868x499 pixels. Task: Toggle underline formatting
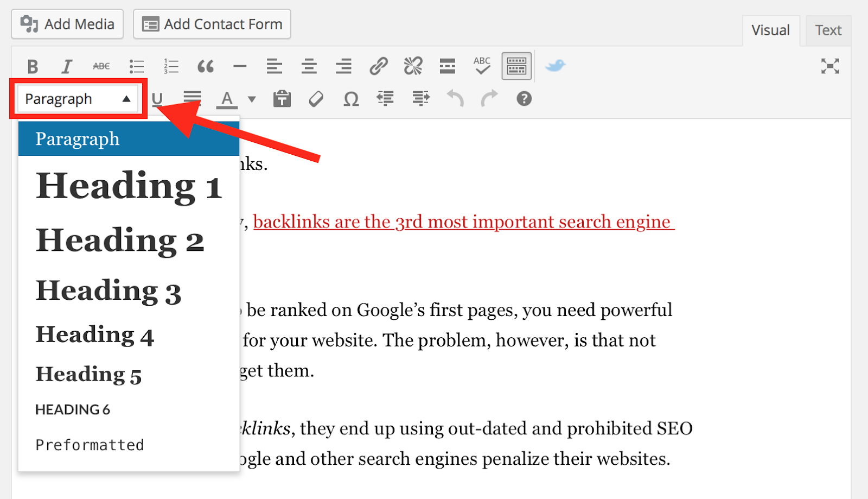[157, 98]
